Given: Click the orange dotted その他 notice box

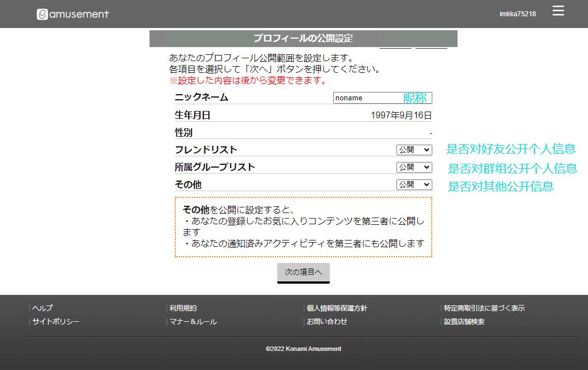Looking at the screenshot, I should (303, 227).
